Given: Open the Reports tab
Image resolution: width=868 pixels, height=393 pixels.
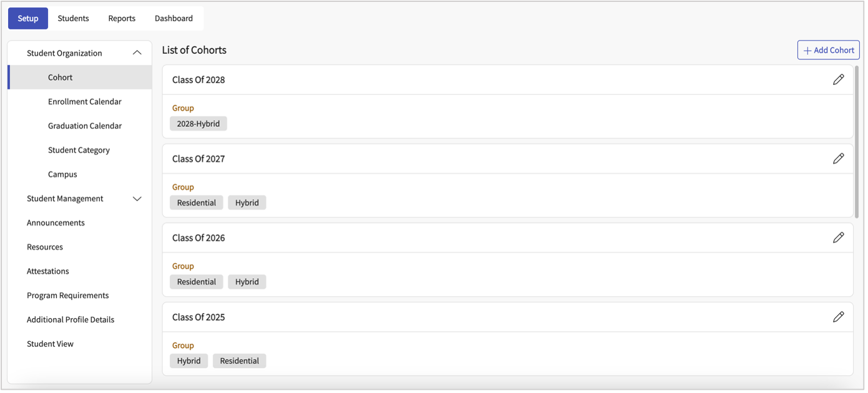Looking at the screenshot, I should click(x=122, y=18).
